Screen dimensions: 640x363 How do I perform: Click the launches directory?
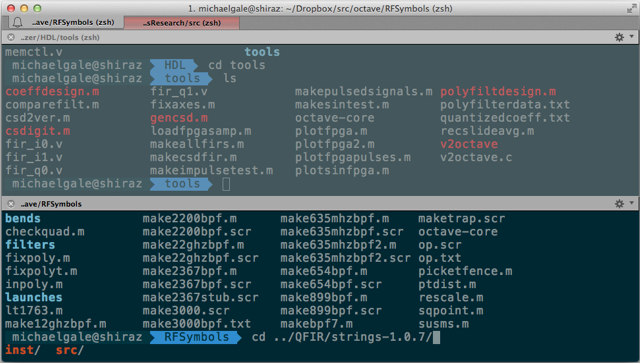click(34, 297)
